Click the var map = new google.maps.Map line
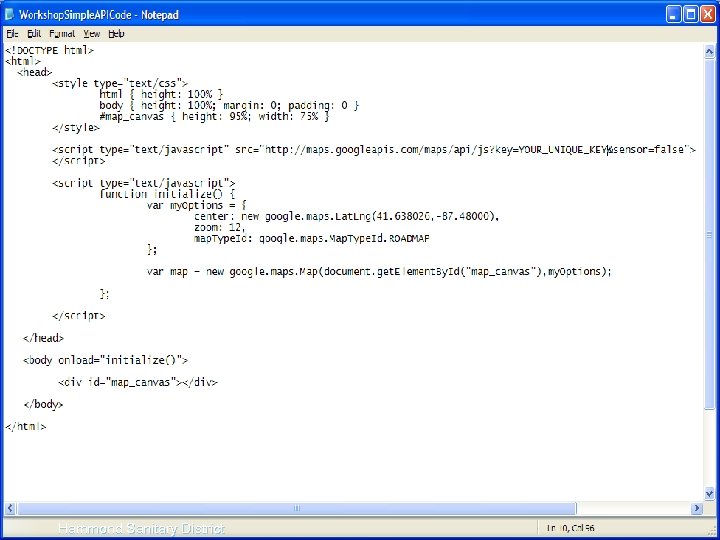720x540 pixels. [x=379, y=271]
